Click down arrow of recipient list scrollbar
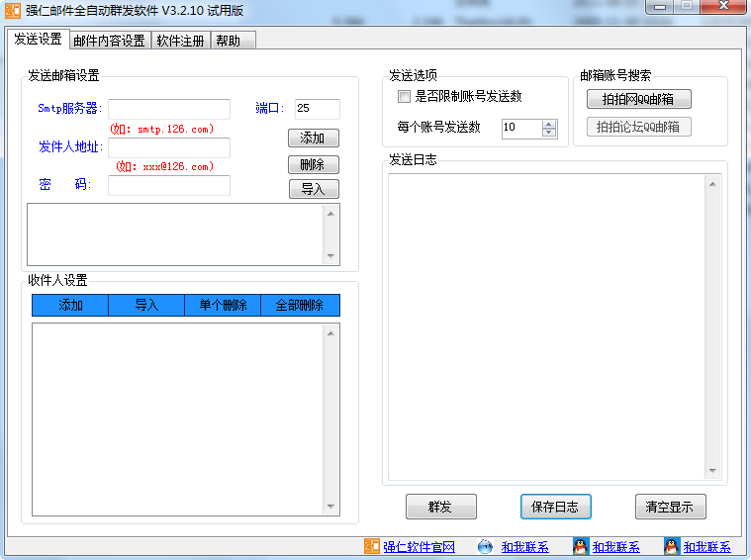 click(330, 507)
